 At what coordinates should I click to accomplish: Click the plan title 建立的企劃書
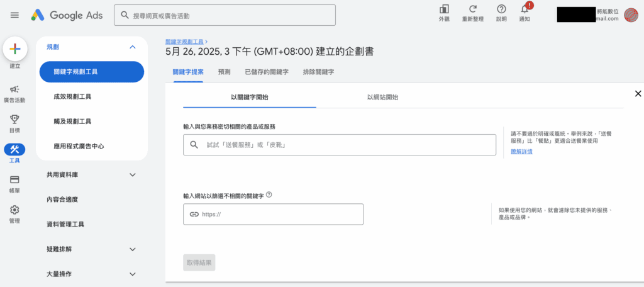269,52
